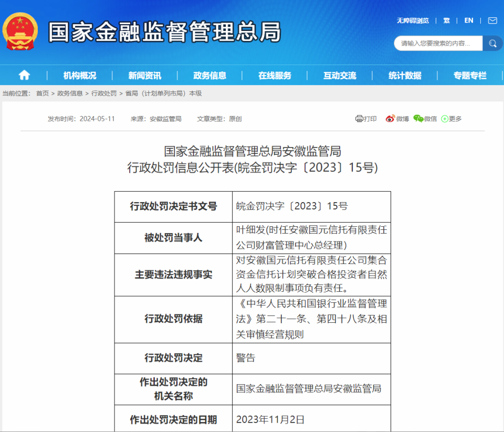504x432 pixels.
Task: Click source 安徽监管局 text
Action: coord(165,119)
